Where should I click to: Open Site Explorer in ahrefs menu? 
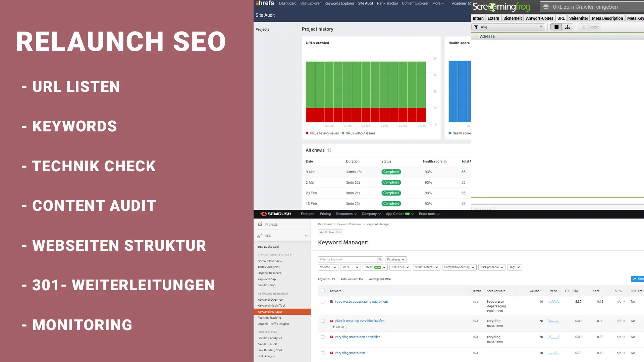tap(310, 3)
